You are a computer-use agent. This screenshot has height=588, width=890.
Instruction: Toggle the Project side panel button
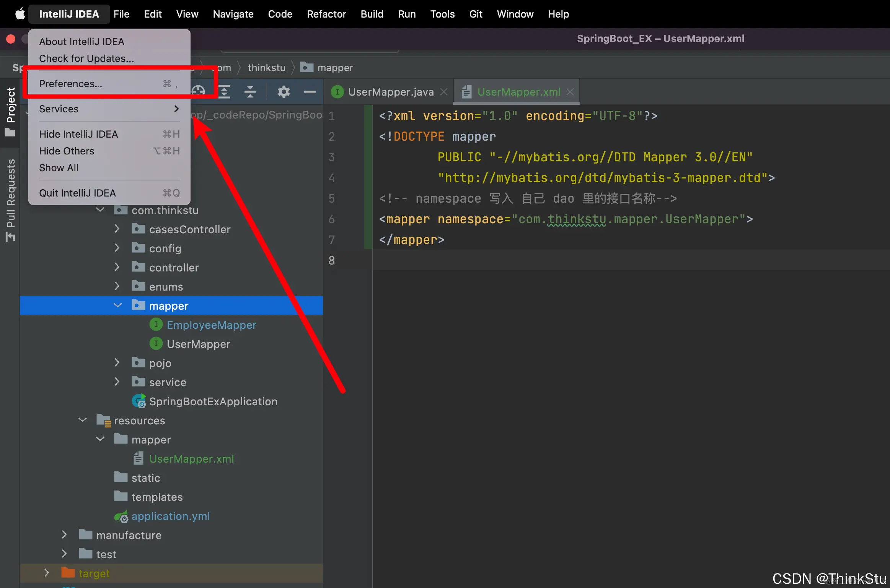(x=10, y=111)
